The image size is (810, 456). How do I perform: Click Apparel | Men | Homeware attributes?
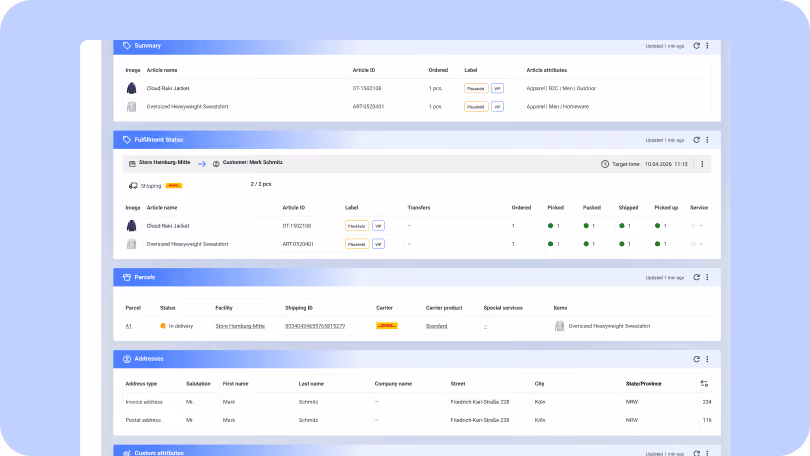[557, 107]
